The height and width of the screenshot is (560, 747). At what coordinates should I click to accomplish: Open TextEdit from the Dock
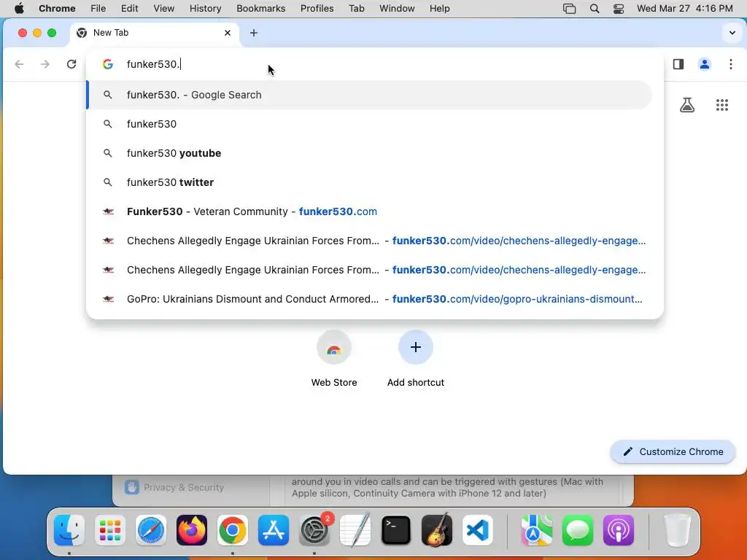coord(355,530)
